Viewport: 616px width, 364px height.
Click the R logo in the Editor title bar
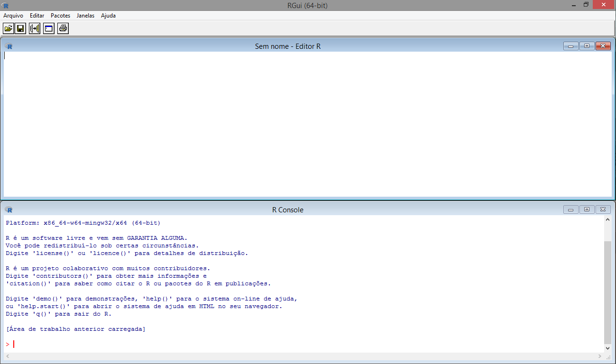point(9,46)
